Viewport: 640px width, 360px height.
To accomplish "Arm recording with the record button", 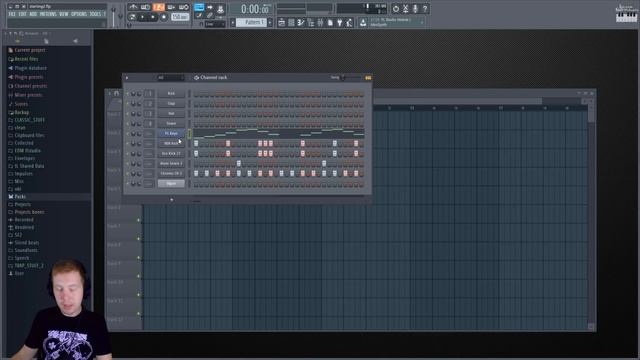I will click(163, 17).
